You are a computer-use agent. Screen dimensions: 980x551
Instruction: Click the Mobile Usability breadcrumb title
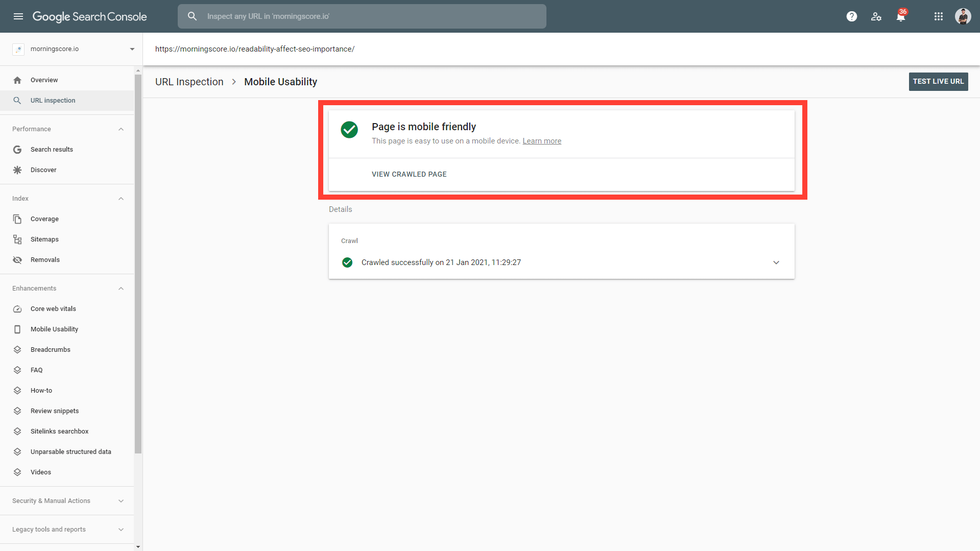click(280, 82)
